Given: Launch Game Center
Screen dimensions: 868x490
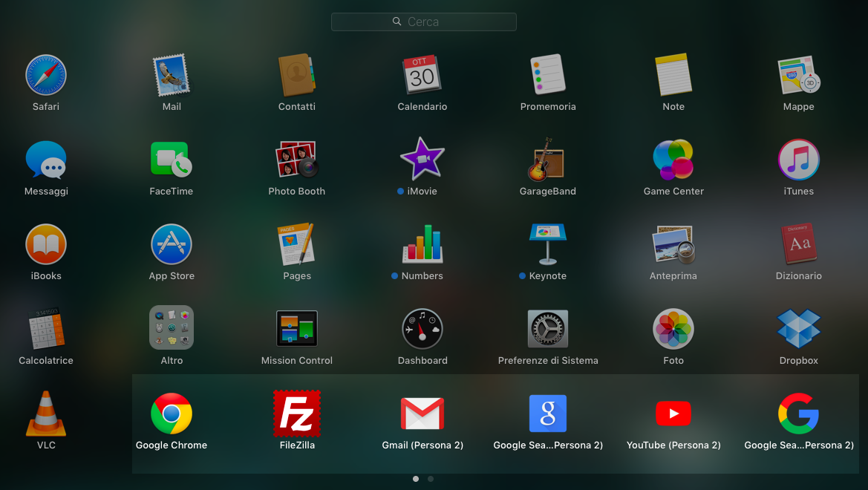Looking at the screenshot, I should (x=673, y=160).
